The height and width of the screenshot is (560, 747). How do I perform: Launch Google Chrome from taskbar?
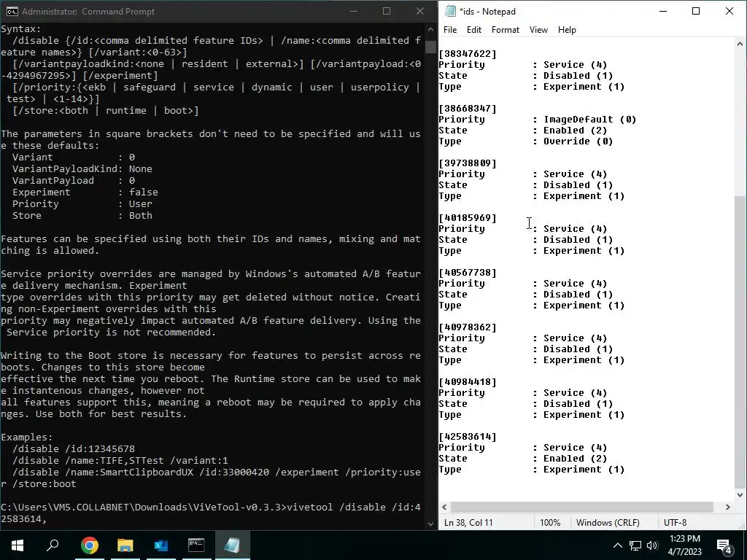(89, 545)
